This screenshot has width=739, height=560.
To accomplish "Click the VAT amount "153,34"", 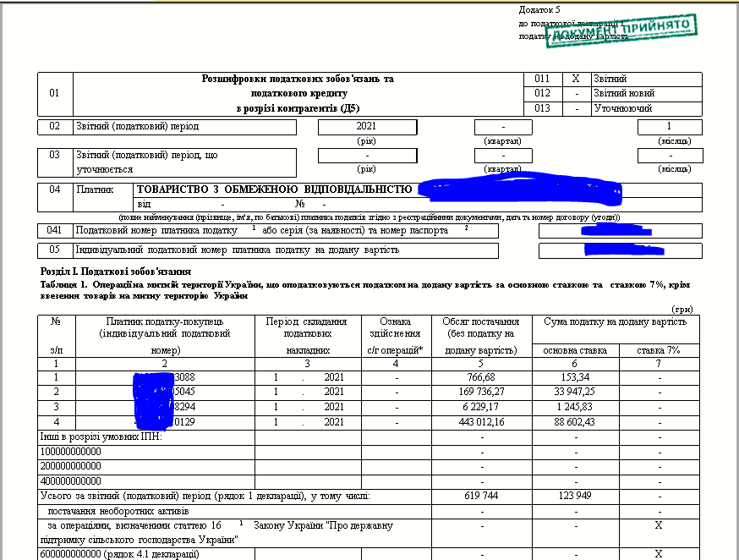I will tap(575, 377).
